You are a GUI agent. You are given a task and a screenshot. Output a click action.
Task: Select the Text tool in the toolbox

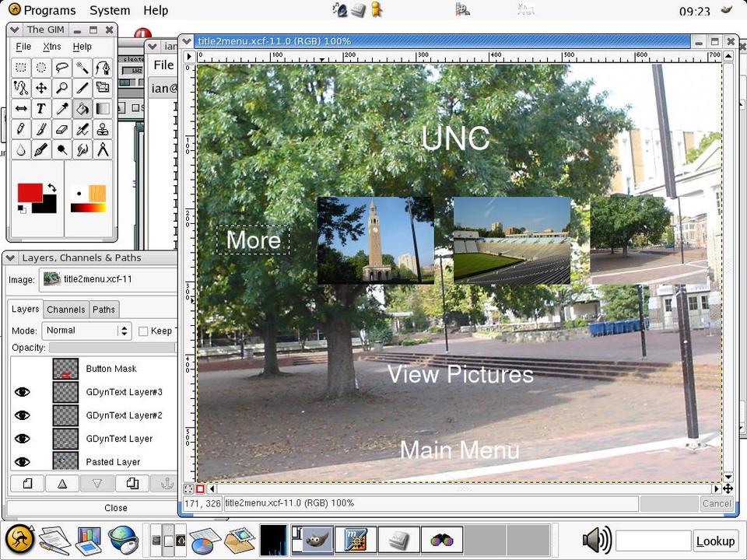(41, 109)
